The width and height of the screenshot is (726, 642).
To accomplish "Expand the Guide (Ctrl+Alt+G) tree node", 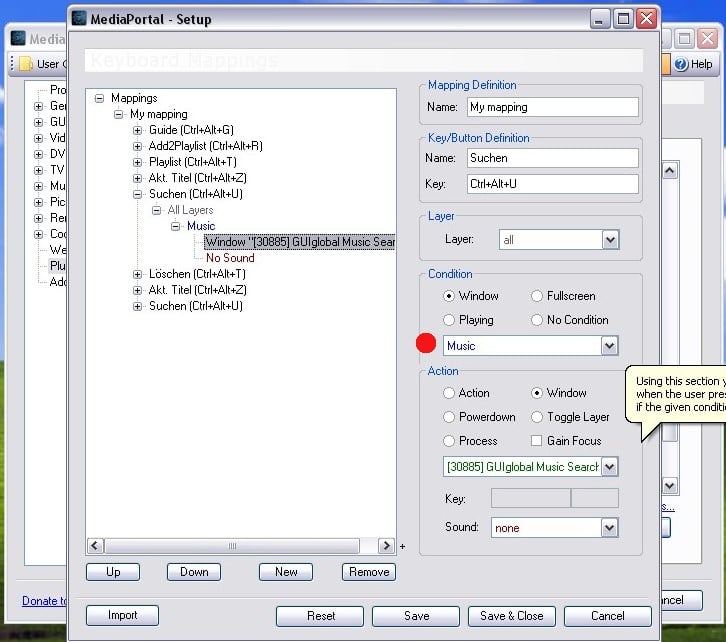I will click(139, 130).
